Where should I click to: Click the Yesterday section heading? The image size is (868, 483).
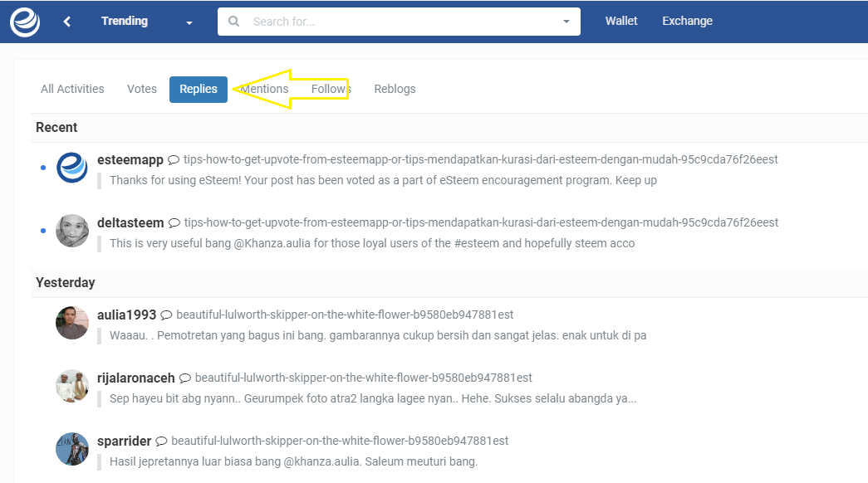tap(66, 283)
